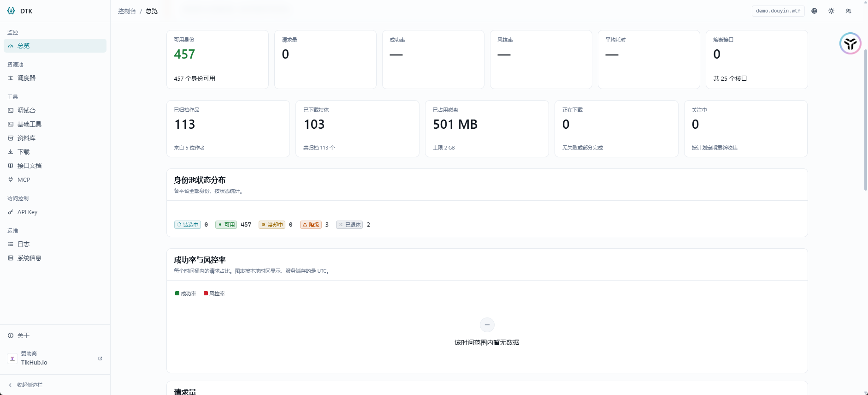Click the 已退休 status badge
The height and width of the screenshot is (395, 868).
[349, 225]
